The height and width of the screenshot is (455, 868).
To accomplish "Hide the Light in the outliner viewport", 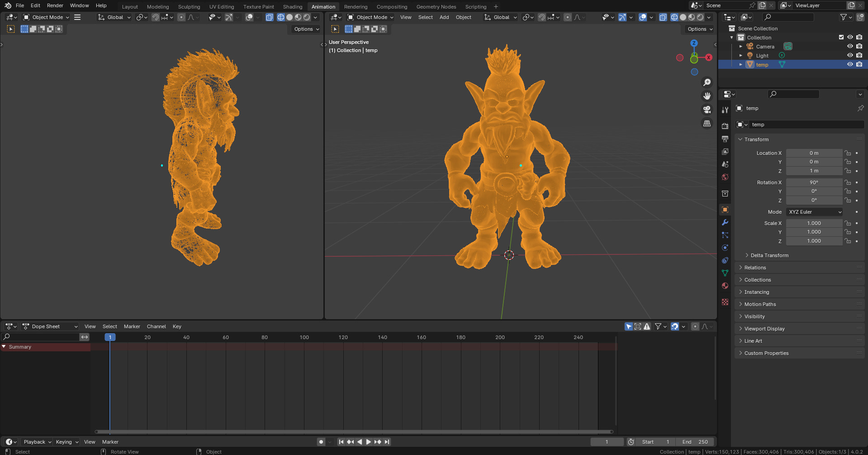I will tap(850, 55).
